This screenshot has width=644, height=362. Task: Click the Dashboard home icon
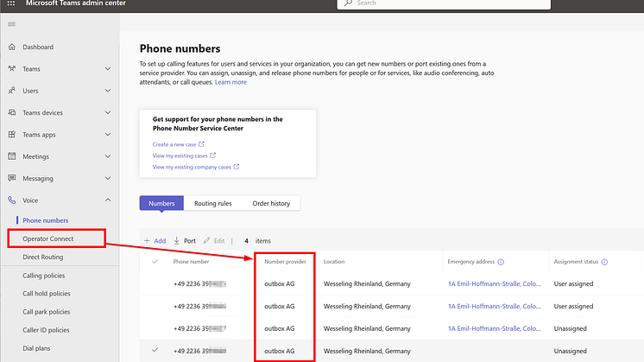[x=12, y=47]
